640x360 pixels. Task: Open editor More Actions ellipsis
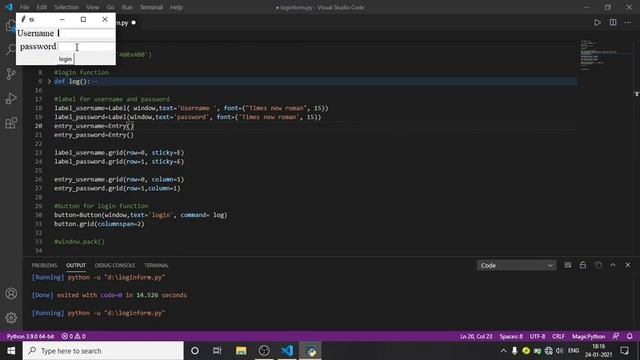click(x=628, y=22)
